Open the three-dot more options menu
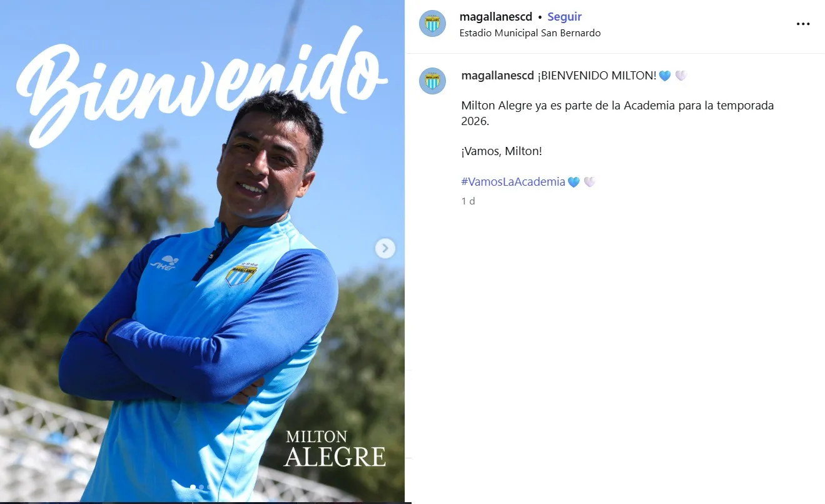Screen dimensions: 825x504 [803, 24]
